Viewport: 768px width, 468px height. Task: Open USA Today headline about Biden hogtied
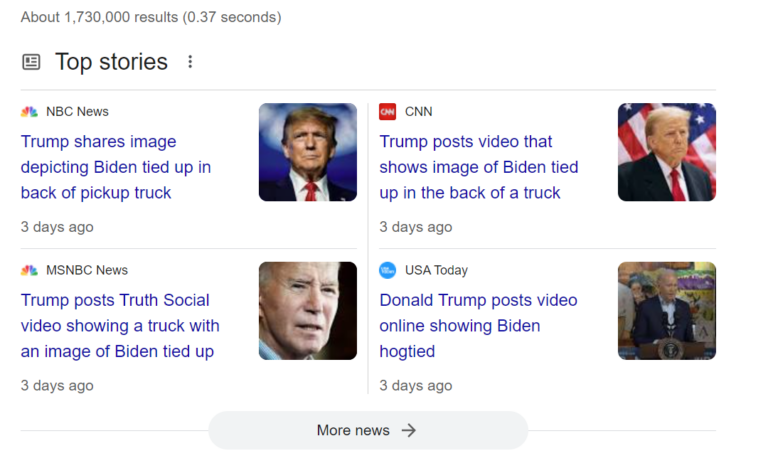click(478, 325)
